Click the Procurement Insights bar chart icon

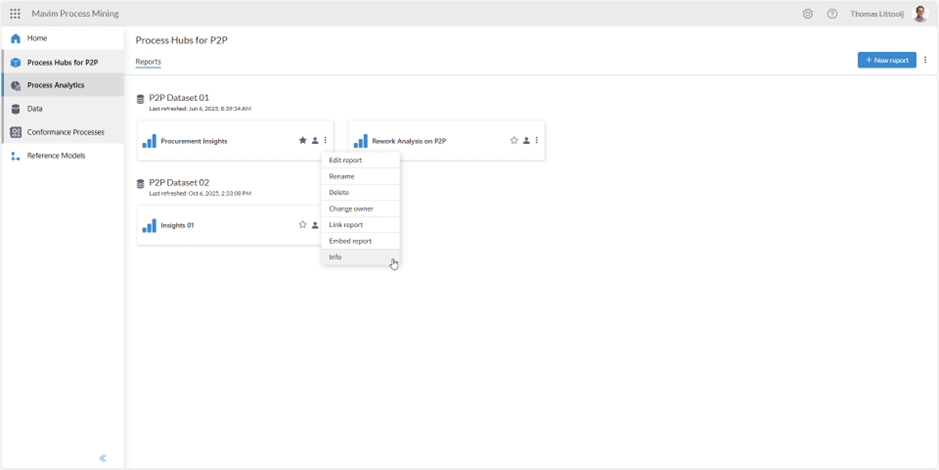tap(149, 141)
